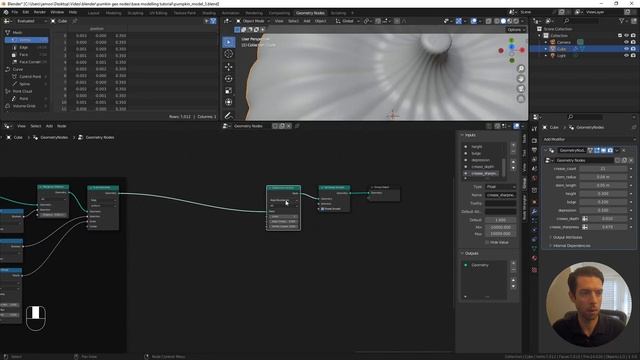Select Solid viewport shading mode
640x360 pixels.
click(x=503, y=21)
